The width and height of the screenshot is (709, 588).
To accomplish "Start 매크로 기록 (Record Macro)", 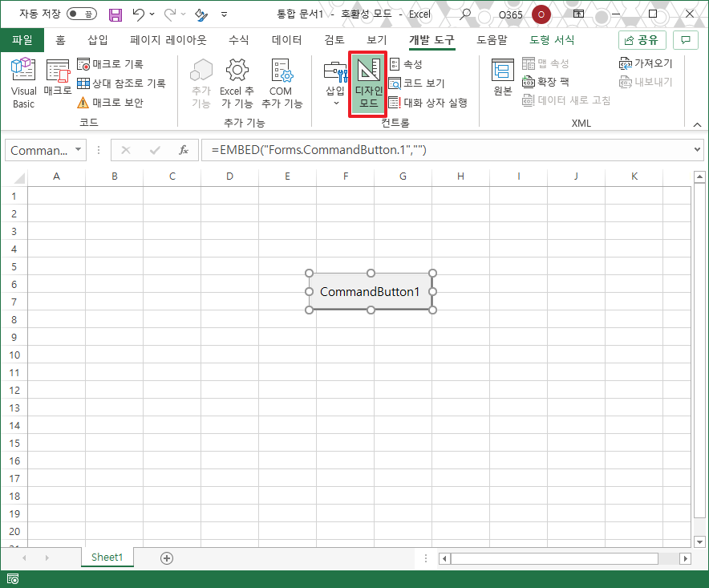I will pos(110,64).
